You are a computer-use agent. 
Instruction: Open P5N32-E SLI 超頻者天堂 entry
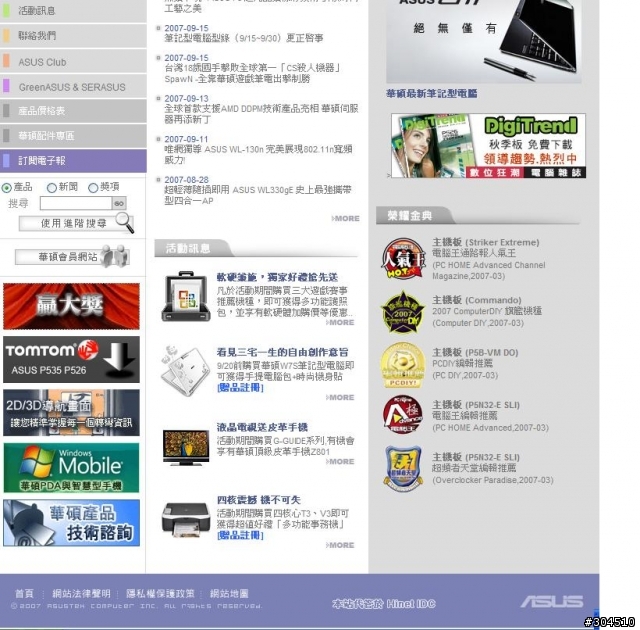(493, 468)
